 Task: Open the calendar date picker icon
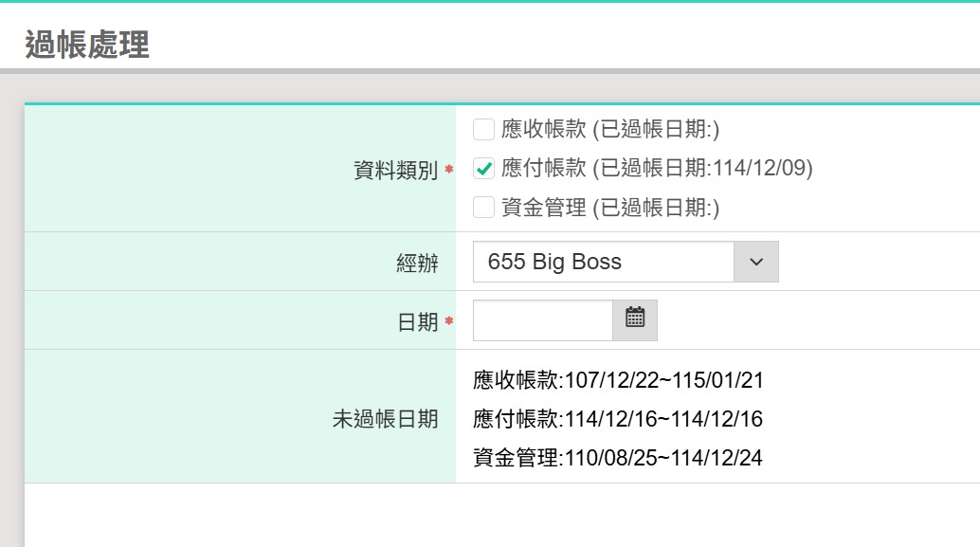click(635, 319)
